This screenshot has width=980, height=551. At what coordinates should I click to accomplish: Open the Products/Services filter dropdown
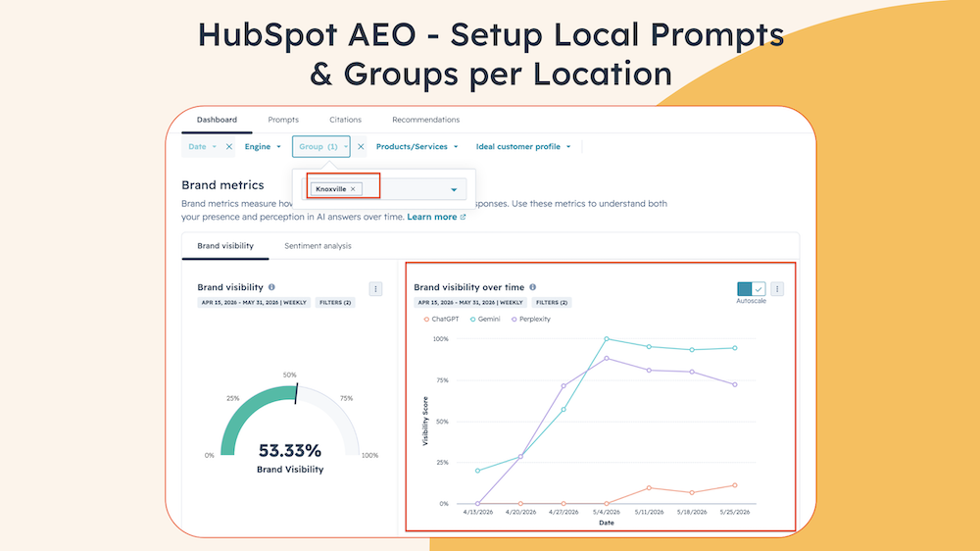coord(416,146)
